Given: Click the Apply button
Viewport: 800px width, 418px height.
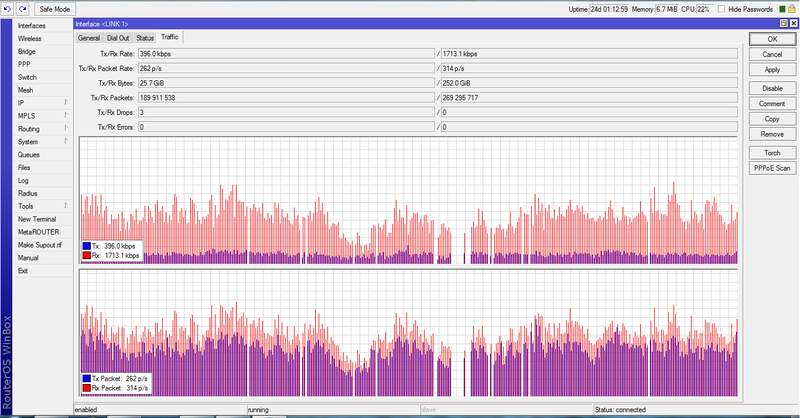Looking at the screenshot, I should [x=772, y=69].
